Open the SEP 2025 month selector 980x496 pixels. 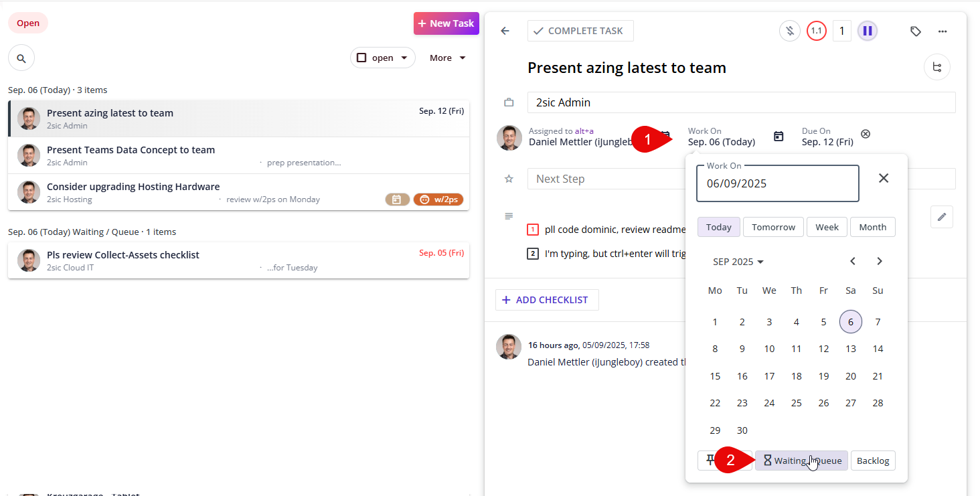click(x=738, y=262)
